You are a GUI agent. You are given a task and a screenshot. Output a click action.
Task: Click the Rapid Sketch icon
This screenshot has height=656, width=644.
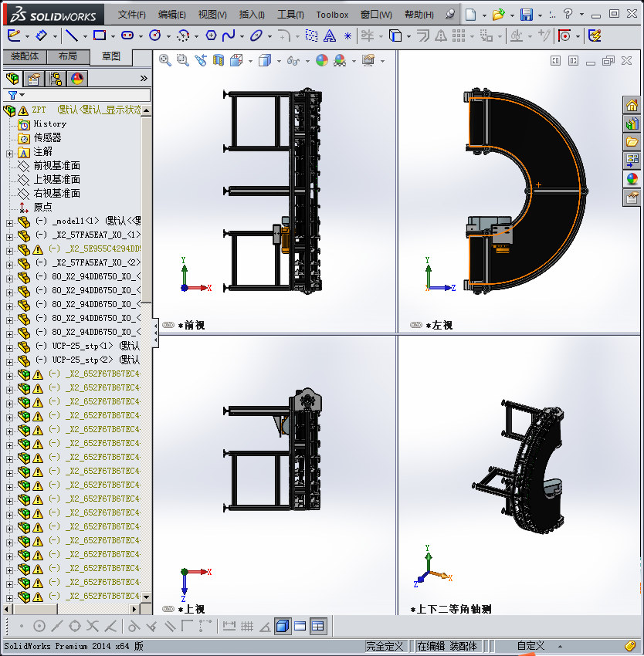[595, 36]
